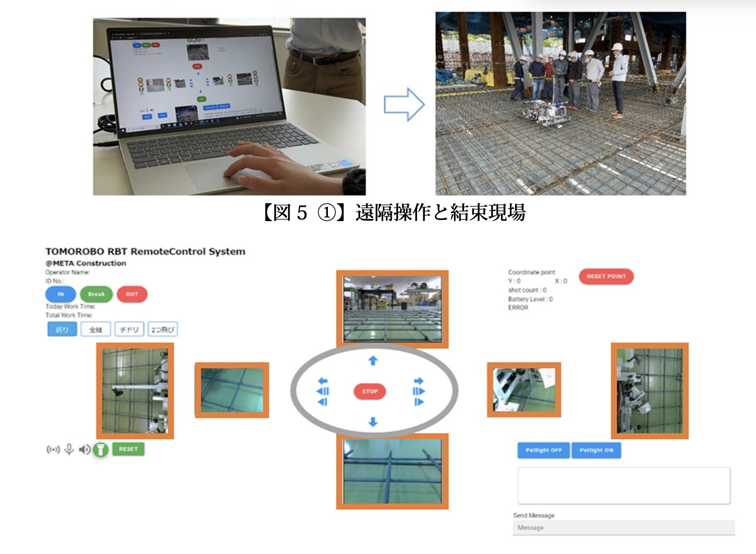Screen dimensions: 756x554
Task: Click the RESET POINT button
Action: coord(606,276)
